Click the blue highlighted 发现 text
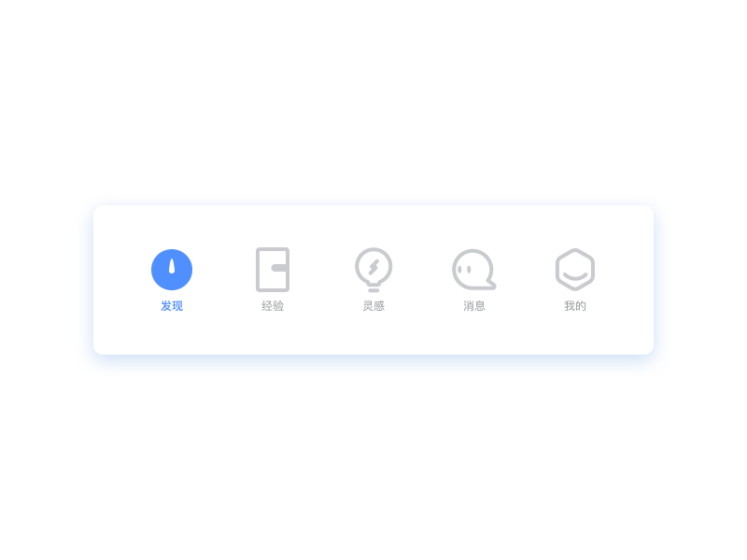Image resolution: width=747 pixels, height=560 pixels. tap(172, 306)
